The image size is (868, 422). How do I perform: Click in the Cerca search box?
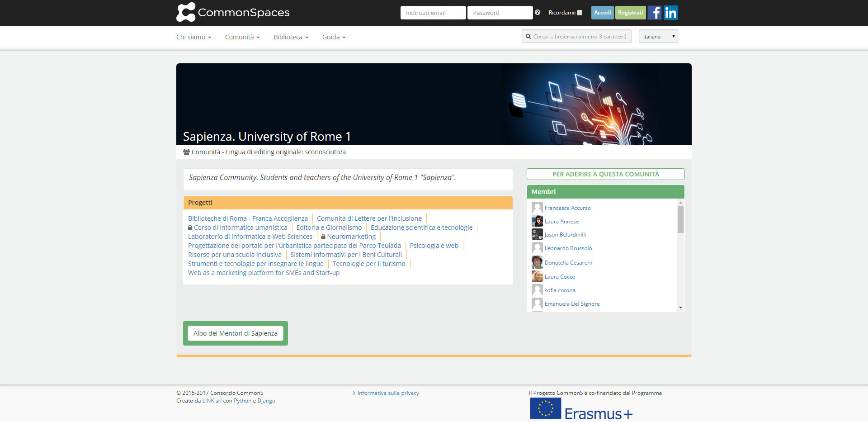(x=577, y=36)
